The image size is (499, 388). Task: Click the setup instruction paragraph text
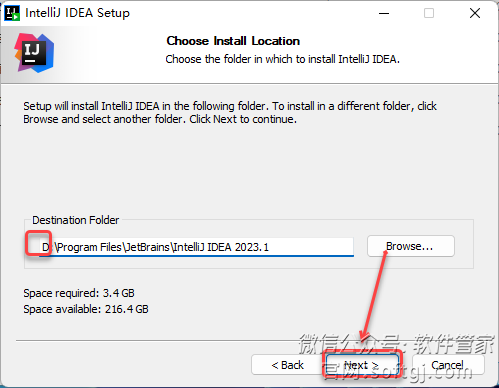click(x=230, y=112)
